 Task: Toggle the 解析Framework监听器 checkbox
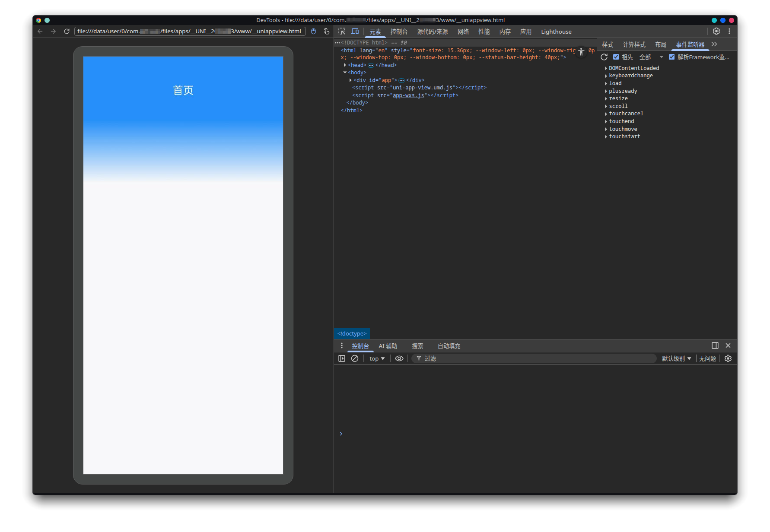[671, 57]
